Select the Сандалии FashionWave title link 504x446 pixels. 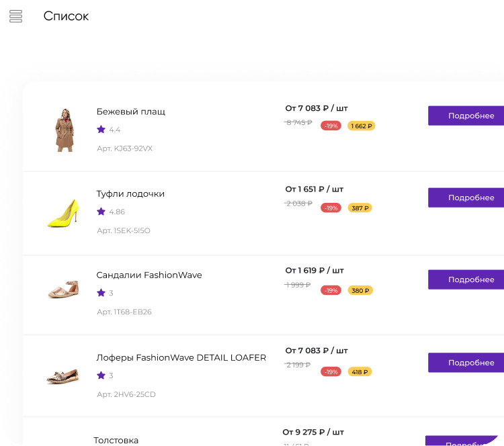tap(149, 275)
